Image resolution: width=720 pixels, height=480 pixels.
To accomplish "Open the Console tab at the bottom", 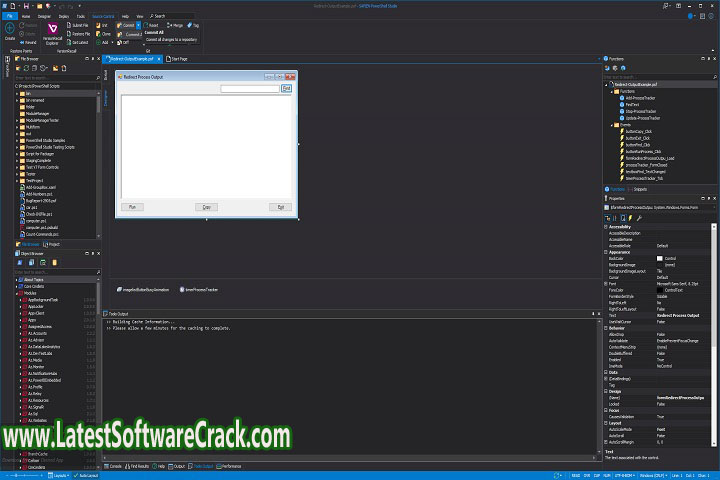I will (112, 466).
